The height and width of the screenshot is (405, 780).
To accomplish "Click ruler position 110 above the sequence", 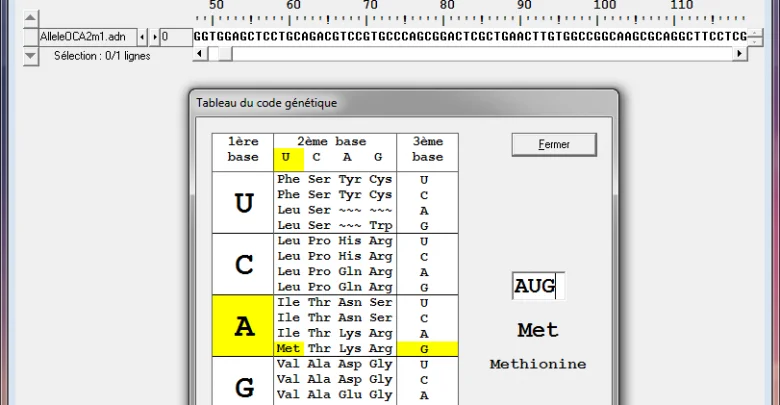I will 682,5.
